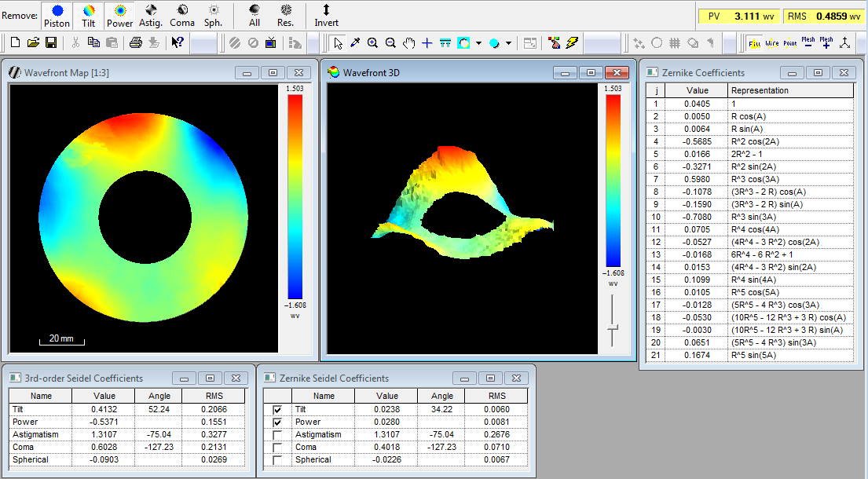This screenshot has width=868, height=479.
Task: Select the eyedropper probe tool
Action: (x=355, y=42)
